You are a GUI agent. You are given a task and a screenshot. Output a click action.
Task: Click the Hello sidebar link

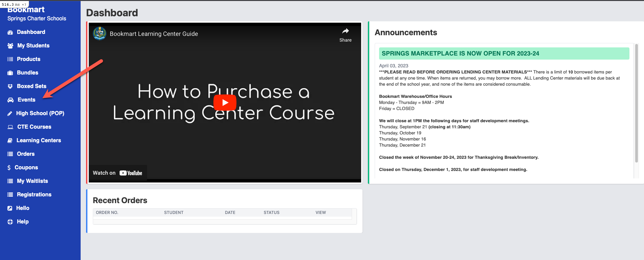[23, 208]
